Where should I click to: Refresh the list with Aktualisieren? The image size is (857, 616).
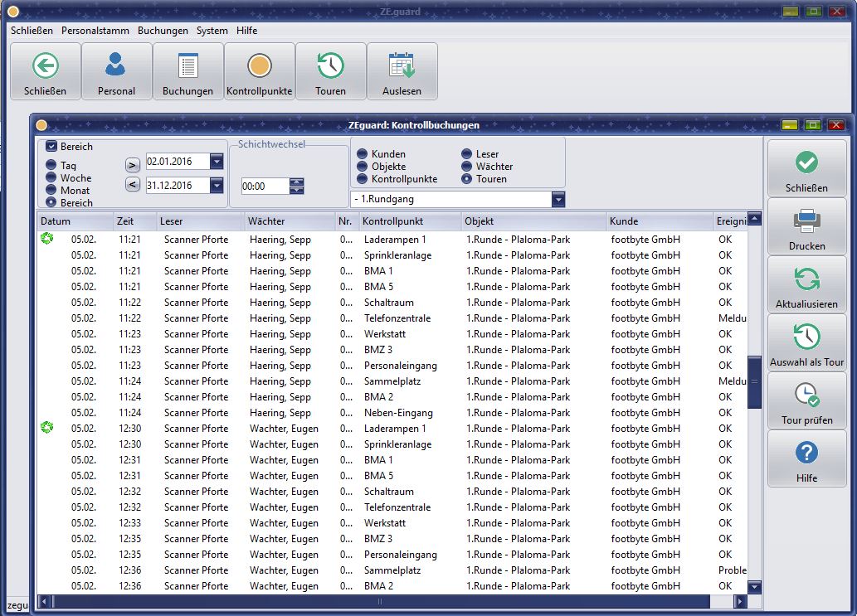tap(806, 279)
